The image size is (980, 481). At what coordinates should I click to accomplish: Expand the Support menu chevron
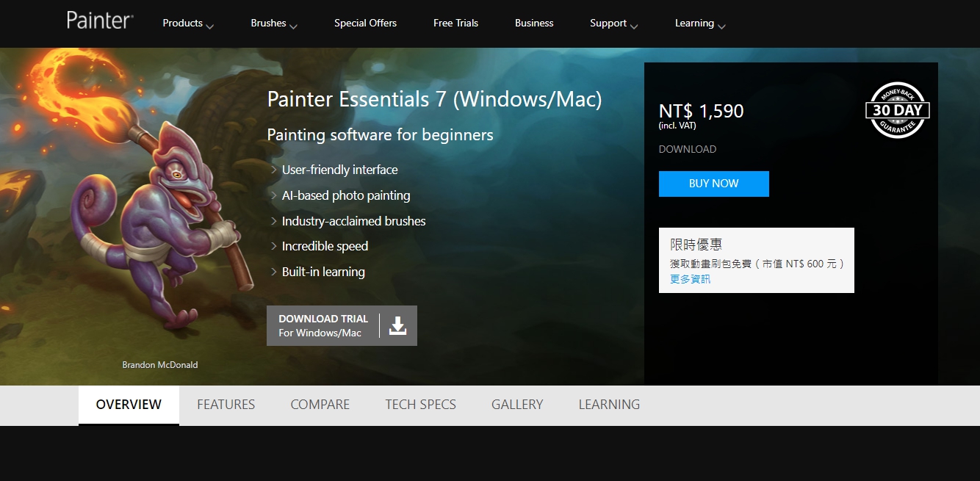633,26
